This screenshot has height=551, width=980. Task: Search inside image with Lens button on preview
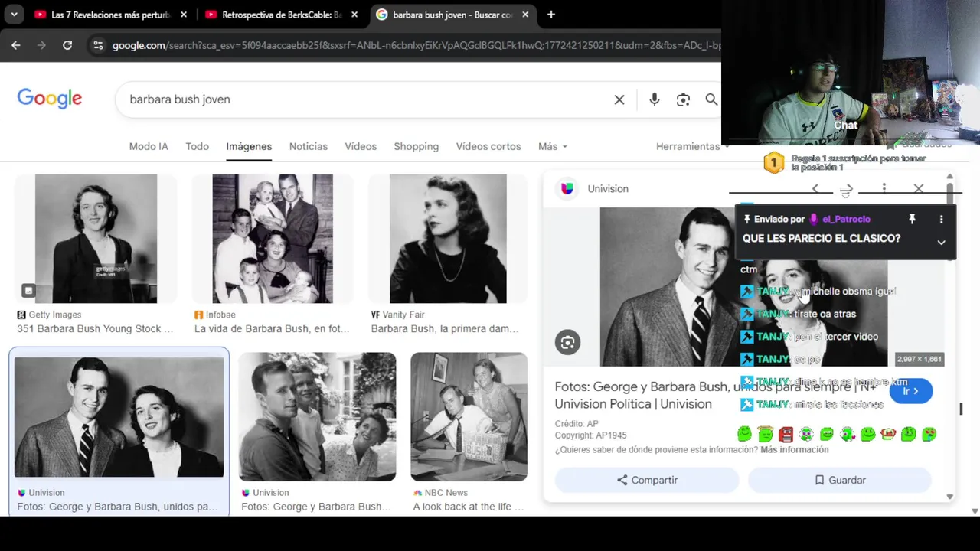[x=567, y=342]
